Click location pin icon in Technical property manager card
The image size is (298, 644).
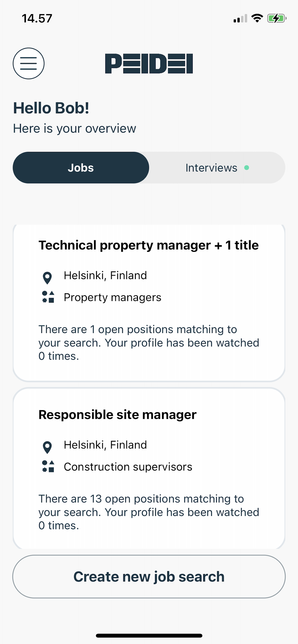tap(47, 278)
